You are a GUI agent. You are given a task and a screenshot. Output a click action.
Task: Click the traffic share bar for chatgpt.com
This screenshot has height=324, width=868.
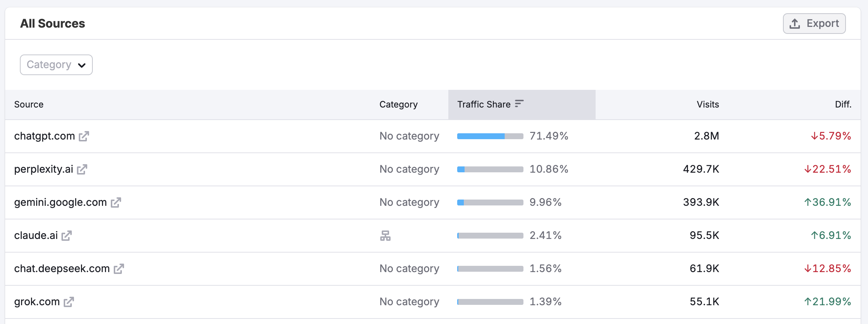(490, 136)
